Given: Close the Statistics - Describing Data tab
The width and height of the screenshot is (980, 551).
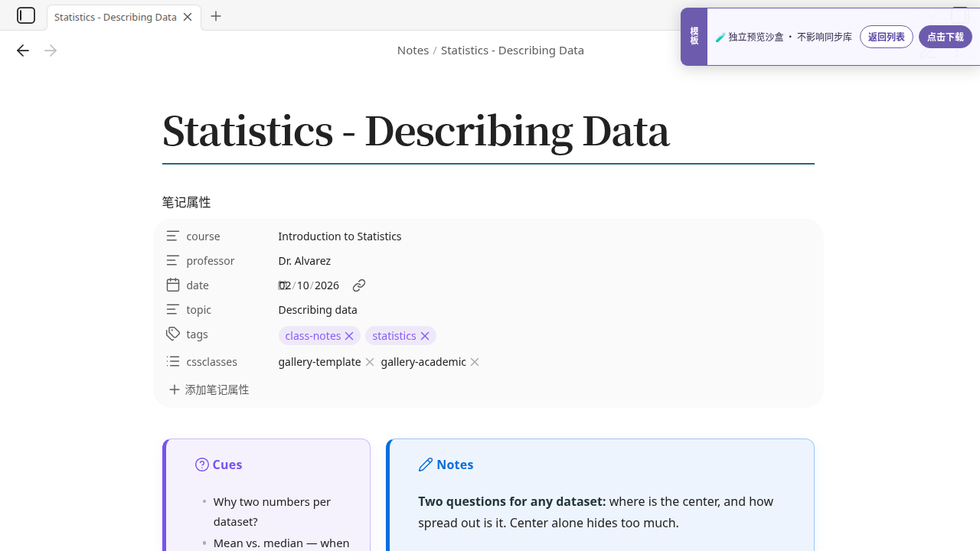Looking at the screenshot, I should [188, 17].
